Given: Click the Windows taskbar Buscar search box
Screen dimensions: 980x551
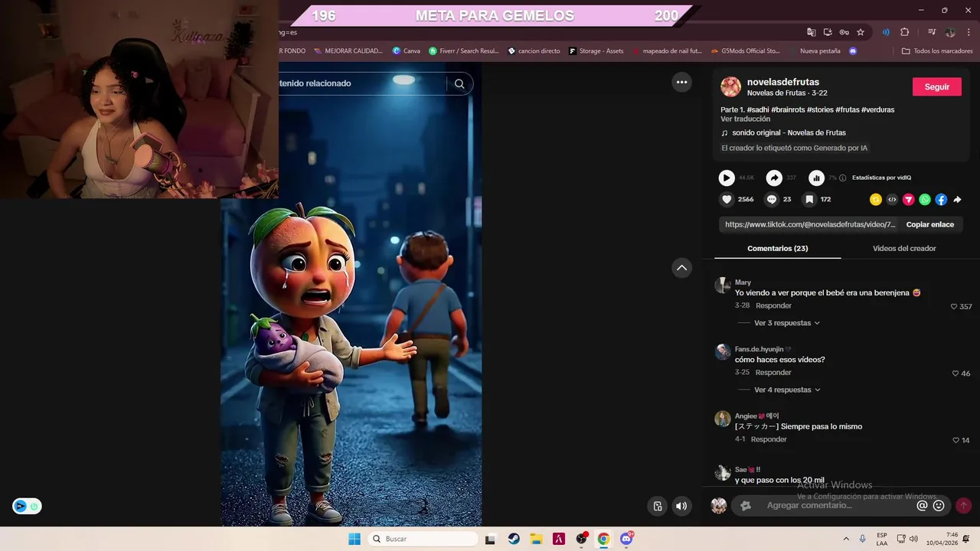Looking at the screenshot, I should [x=423, y=539].
